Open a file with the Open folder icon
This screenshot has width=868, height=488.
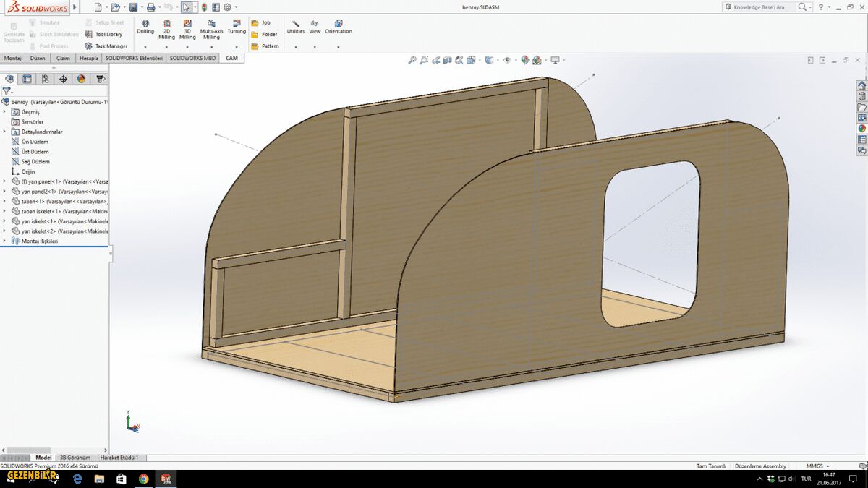tap(116, 7)
